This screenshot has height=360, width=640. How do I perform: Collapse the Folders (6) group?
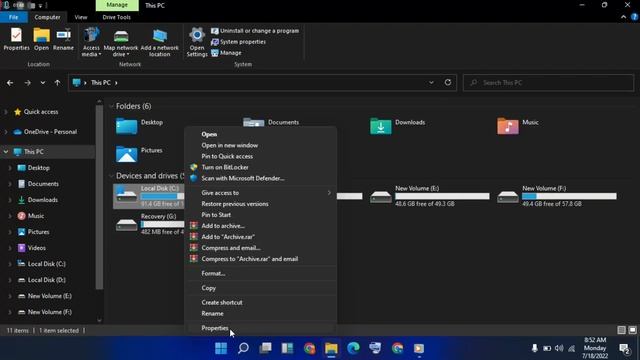(111, 106)
